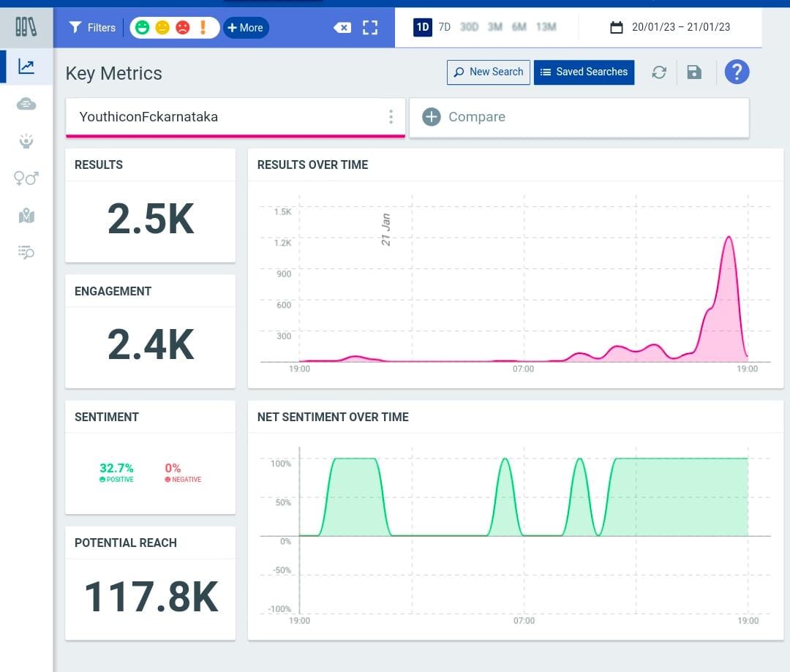Click the YouthiconFckarnataka search field
This screenshot has height=672, width=790.
(236, 118)
